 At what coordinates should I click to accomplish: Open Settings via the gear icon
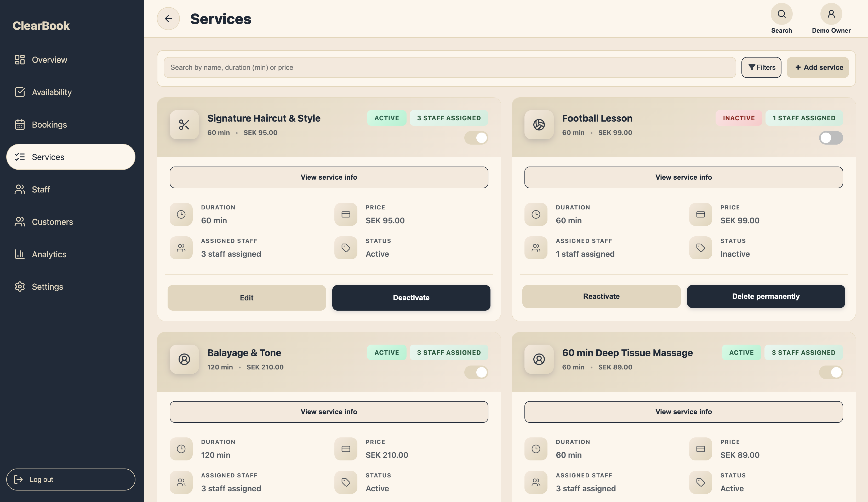pos(48,286)
